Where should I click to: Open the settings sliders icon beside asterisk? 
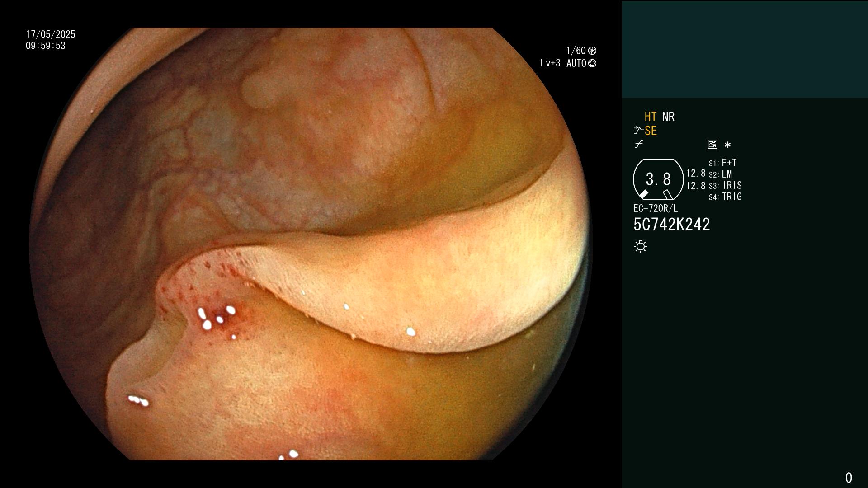[712, 144]
